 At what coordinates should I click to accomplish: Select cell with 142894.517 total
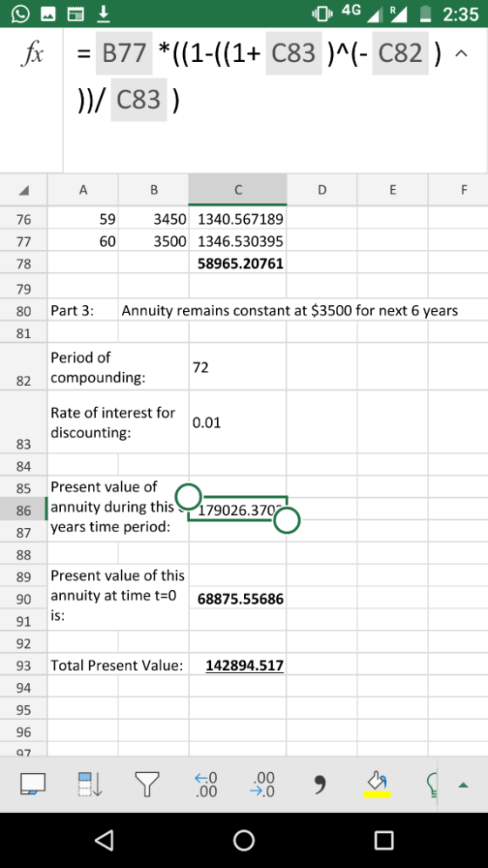click(x=237, y=665)
